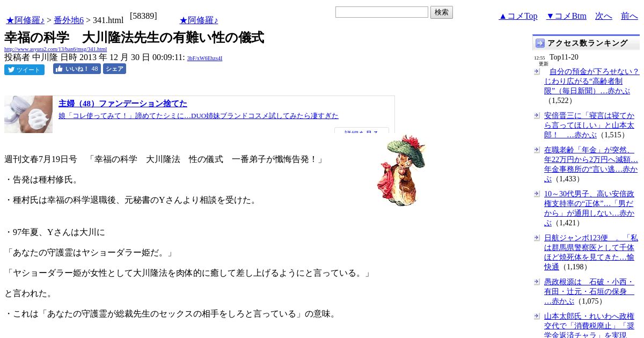Viewport: 644px width, 338px height.
Task: Click the シェア share button
Action: pyautogui.click(x=114, y=69)
